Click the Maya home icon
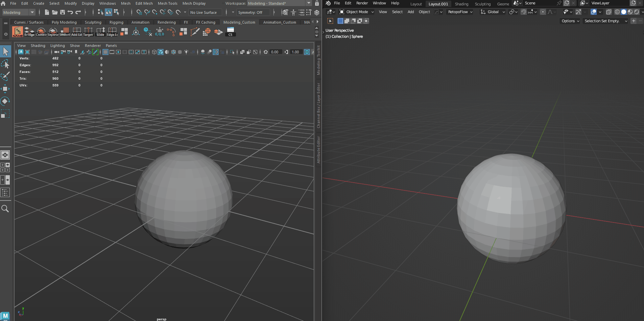This screenshot has width=644, height=321. click(3, 3)
